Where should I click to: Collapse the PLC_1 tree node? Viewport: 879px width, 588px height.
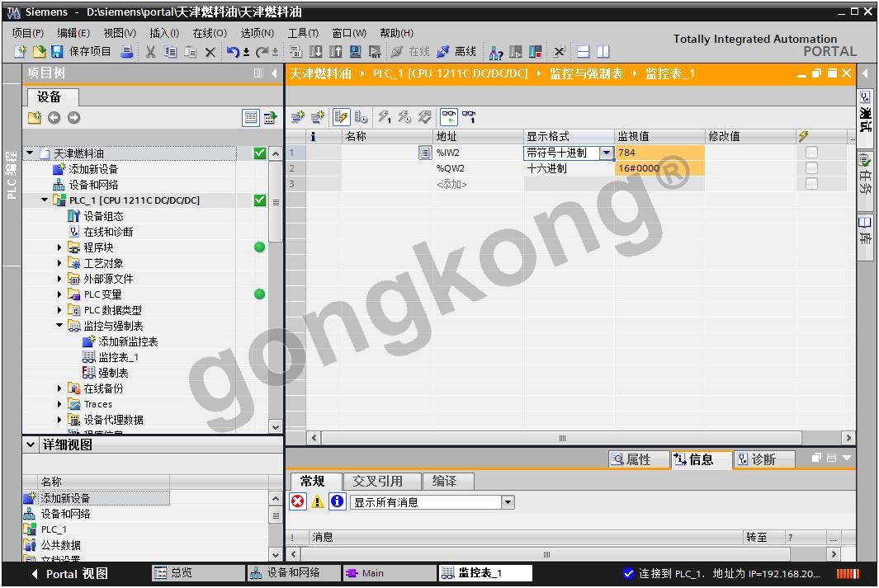tap(45, 200)
